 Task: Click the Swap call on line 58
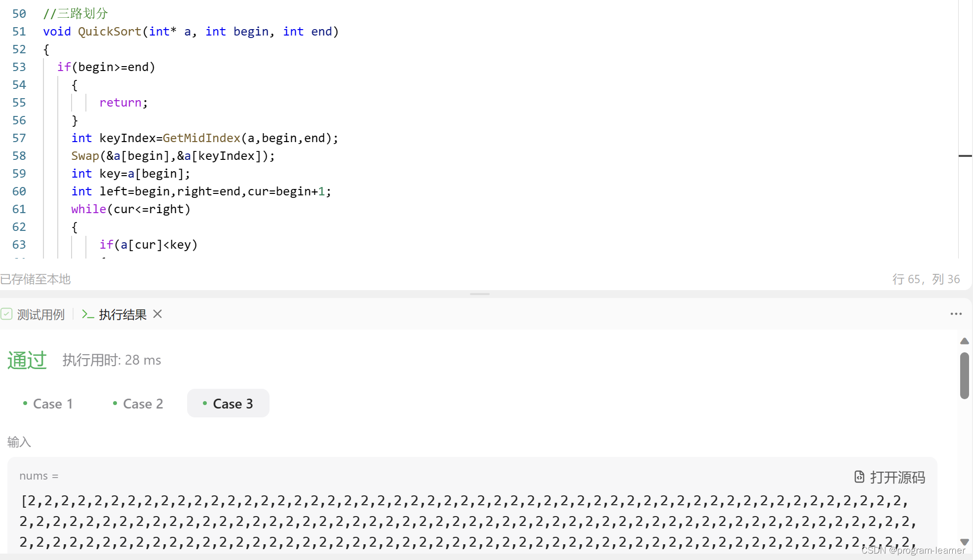point(85,156)
